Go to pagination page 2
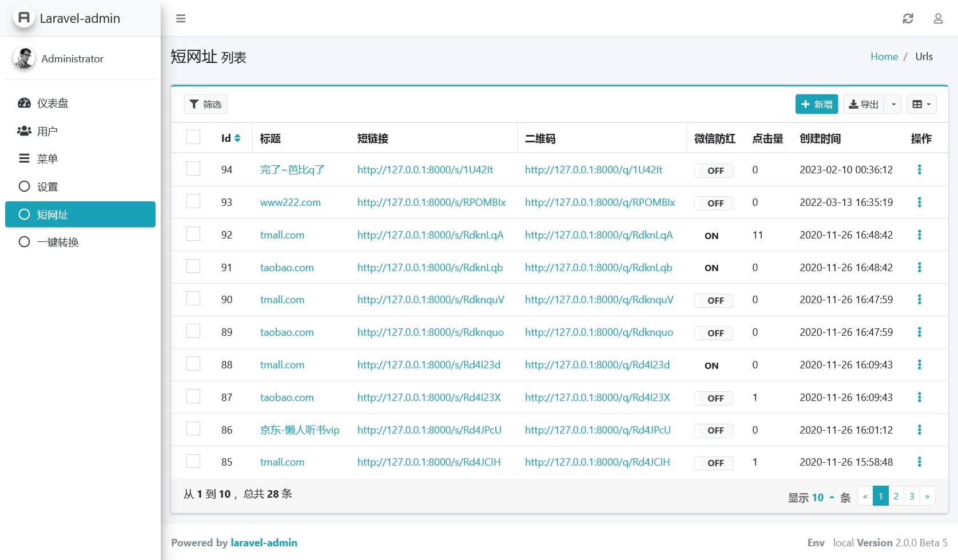958x560 pixels. coord(896,497)
